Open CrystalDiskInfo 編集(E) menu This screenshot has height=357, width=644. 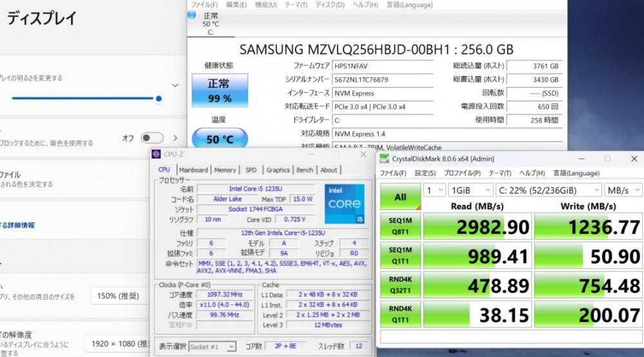point(236,5)
